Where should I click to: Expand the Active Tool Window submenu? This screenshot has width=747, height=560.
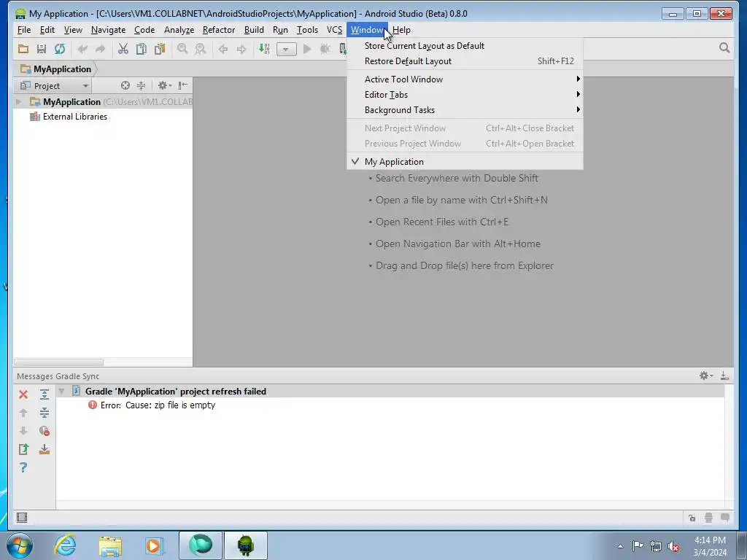pos(465,79)
